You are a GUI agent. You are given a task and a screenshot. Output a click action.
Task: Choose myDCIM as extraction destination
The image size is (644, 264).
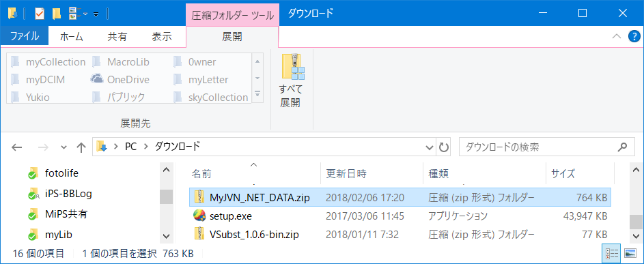[38, 80]
